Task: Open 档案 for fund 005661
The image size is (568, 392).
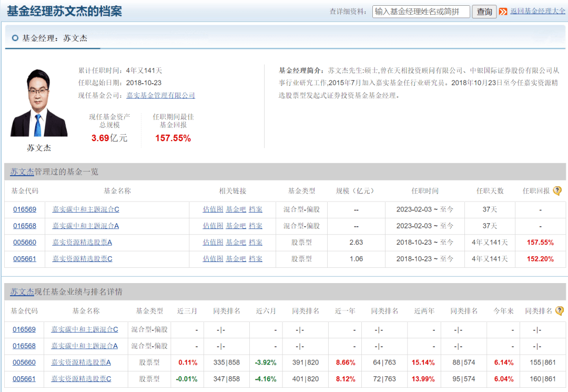Action: 256,259
